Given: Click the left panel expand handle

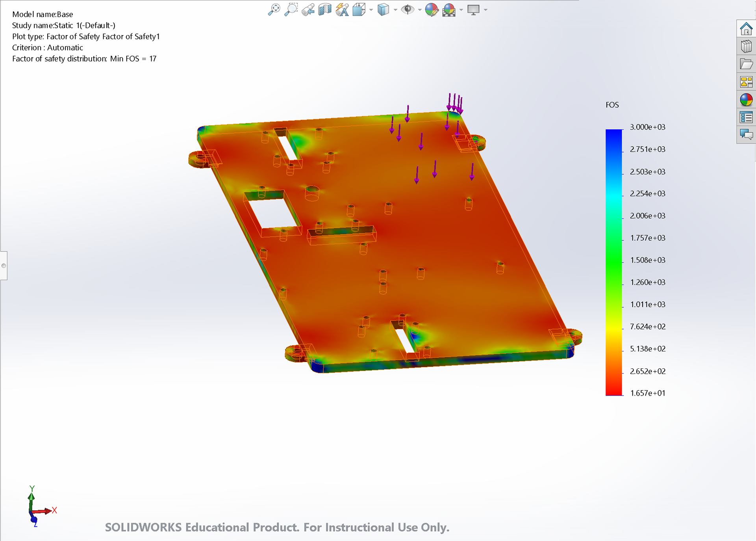Looking at the screenshot, I should tap(4, 266).
